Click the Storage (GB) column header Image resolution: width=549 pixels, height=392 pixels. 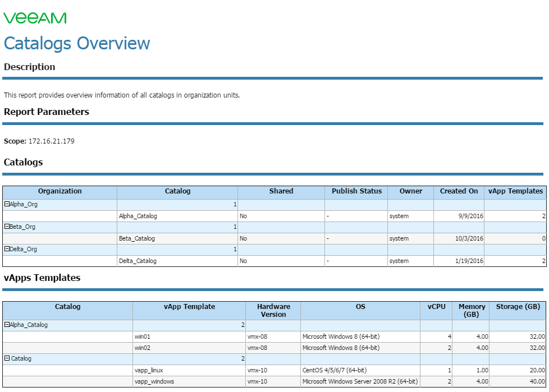click(518, 311)
